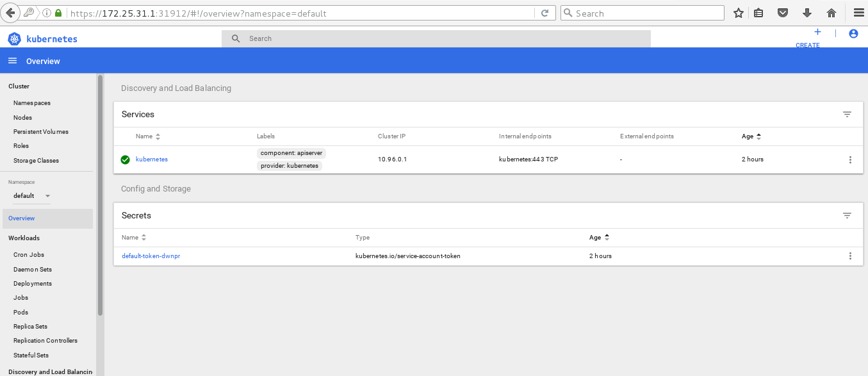Open Roles in the sidebar
This screenshot has height=376, width=868.
pos(21,146)
